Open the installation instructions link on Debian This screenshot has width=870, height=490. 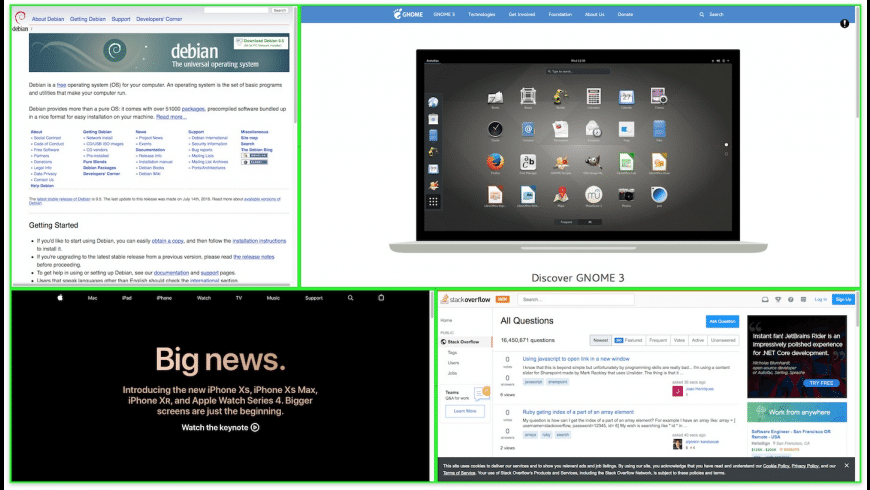(x=259, y=241)
